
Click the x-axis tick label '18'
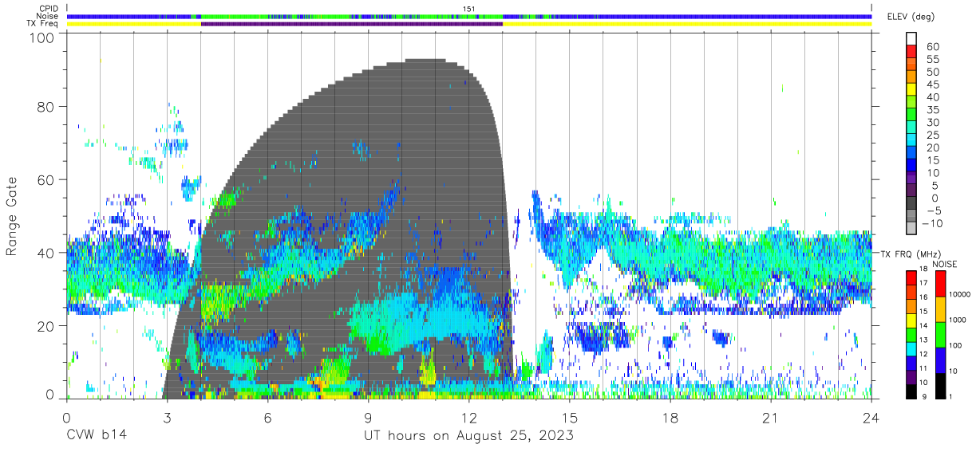coord(670,418)
